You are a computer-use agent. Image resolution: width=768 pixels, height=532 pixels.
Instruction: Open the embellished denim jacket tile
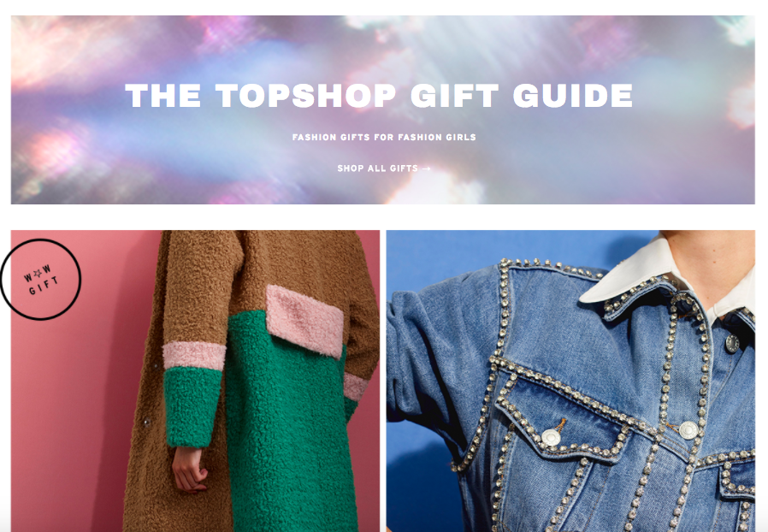pyautogui.click(x=570, y=381)
